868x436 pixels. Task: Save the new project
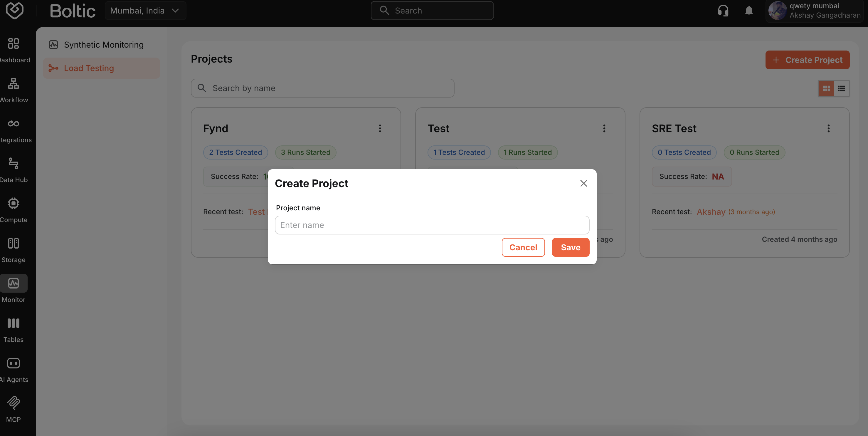(570, 247)
